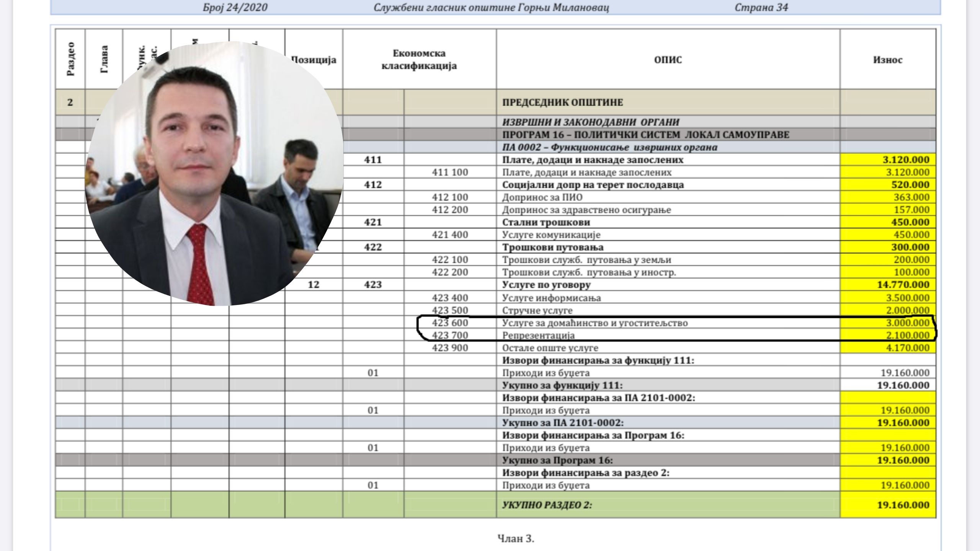Viewport: 980px width, 551px height.
Task: Click the Страна 34 page label
Action: [x=761, y=7]
